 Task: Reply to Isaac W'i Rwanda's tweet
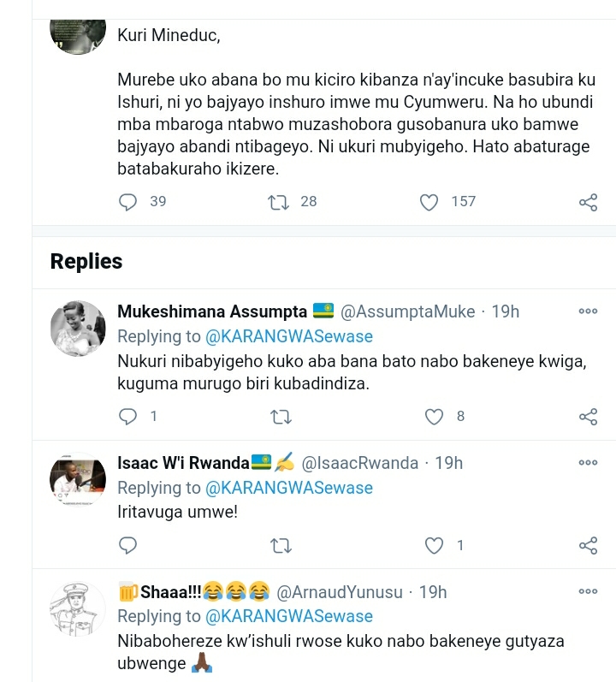pos(128,545)
